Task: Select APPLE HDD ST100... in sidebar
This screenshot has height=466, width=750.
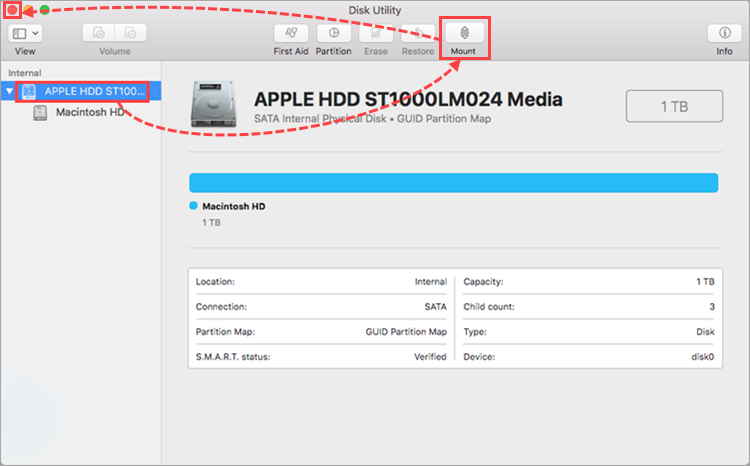Action: [80, 91]
